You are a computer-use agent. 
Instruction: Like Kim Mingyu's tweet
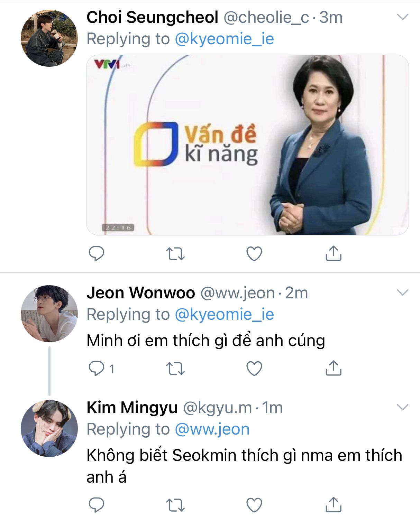pos(254,505)
